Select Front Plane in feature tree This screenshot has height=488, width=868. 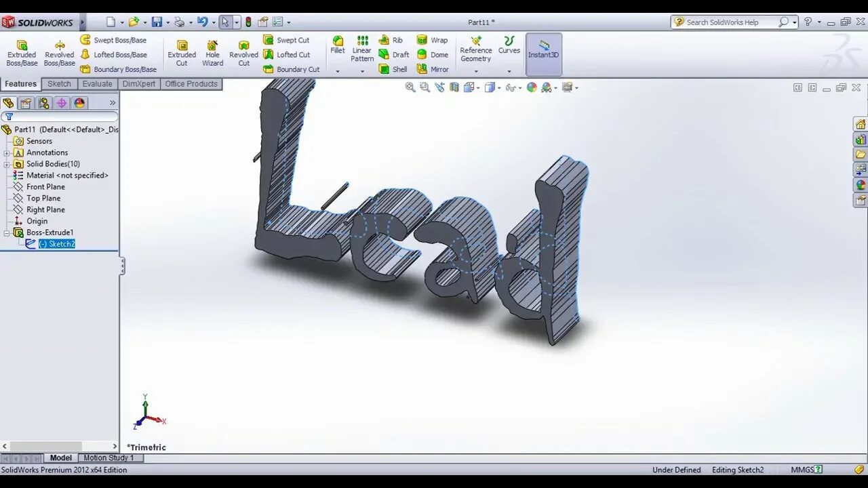[45, 187]
